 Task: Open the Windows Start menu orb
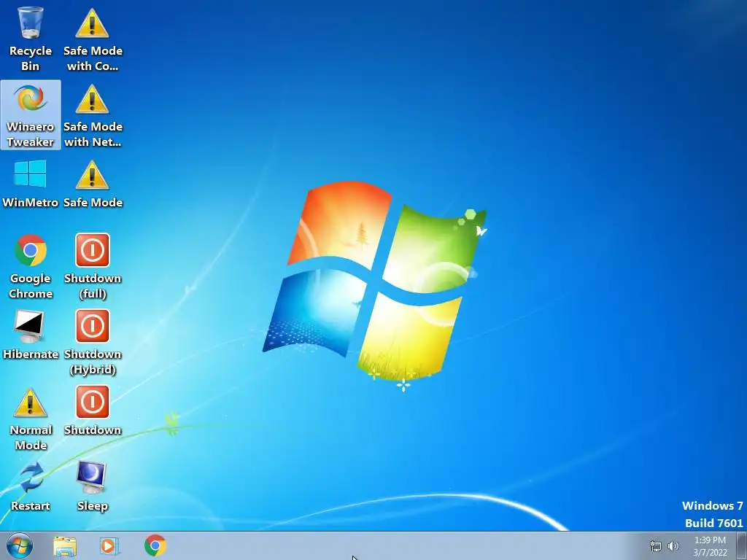[x=20, y=545]
